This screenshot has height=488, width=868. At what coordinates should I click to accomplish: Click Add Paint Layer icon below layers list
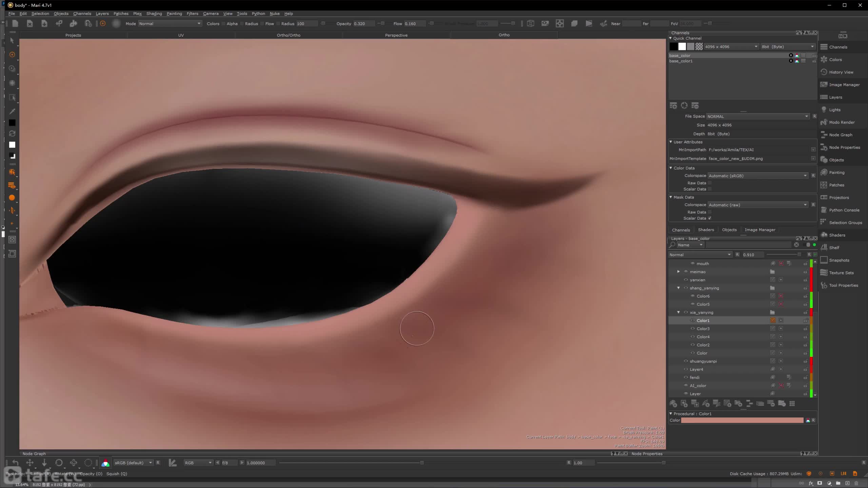tap(673, 404)
